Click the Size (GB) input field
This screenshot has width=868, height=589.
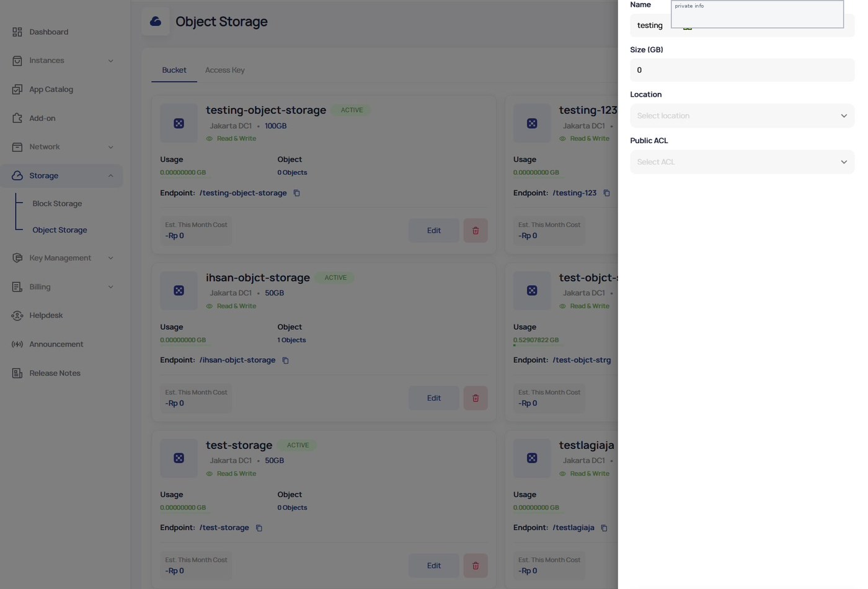742,70
